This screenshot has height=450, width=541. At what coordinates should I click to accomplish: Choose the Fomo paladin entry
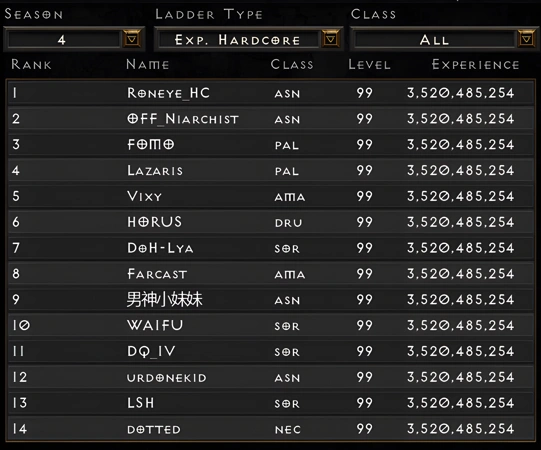point(271,145)
